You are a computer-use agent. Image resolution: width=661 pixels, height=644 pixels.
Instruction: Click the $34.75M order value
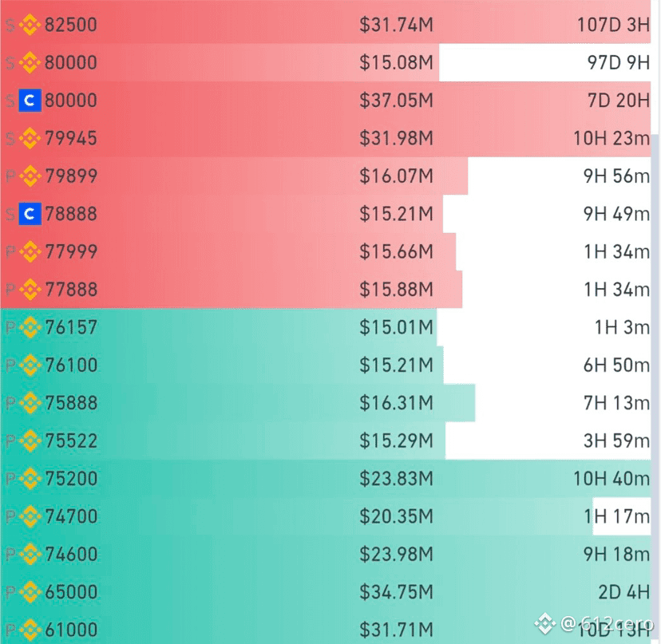click(396, 593)
